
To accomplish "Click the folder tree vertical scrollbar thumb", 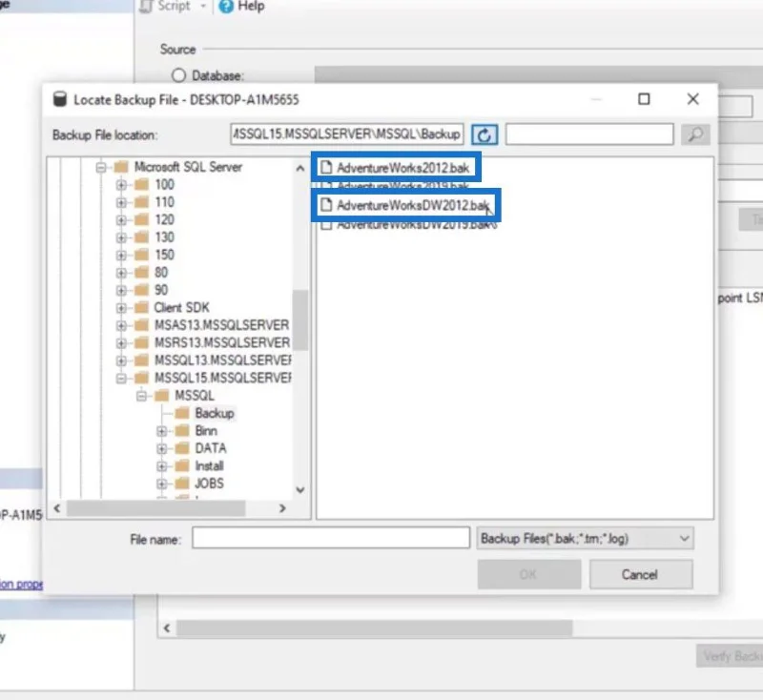I will click(x=300, y=319).
